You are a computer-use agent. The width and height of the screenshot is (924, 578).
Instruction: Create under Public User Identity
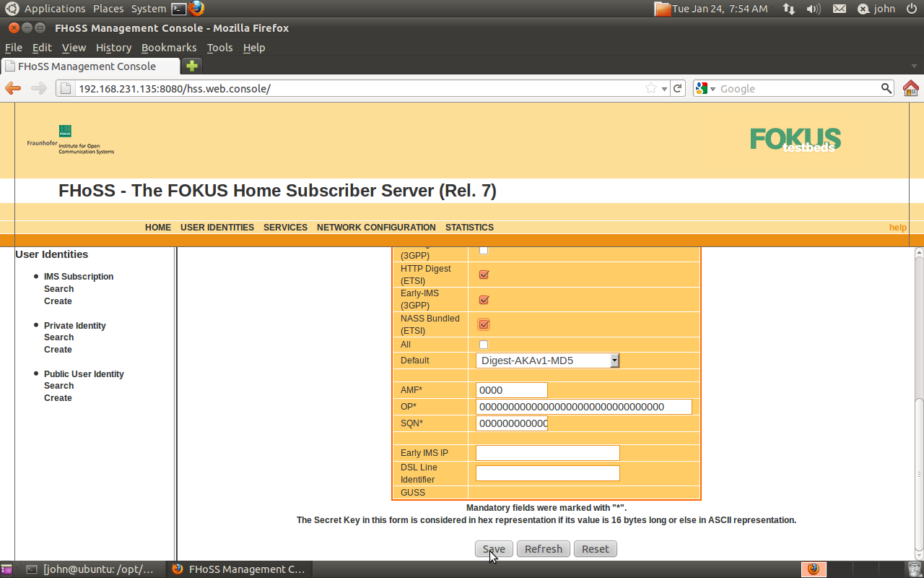coord(58,398)
